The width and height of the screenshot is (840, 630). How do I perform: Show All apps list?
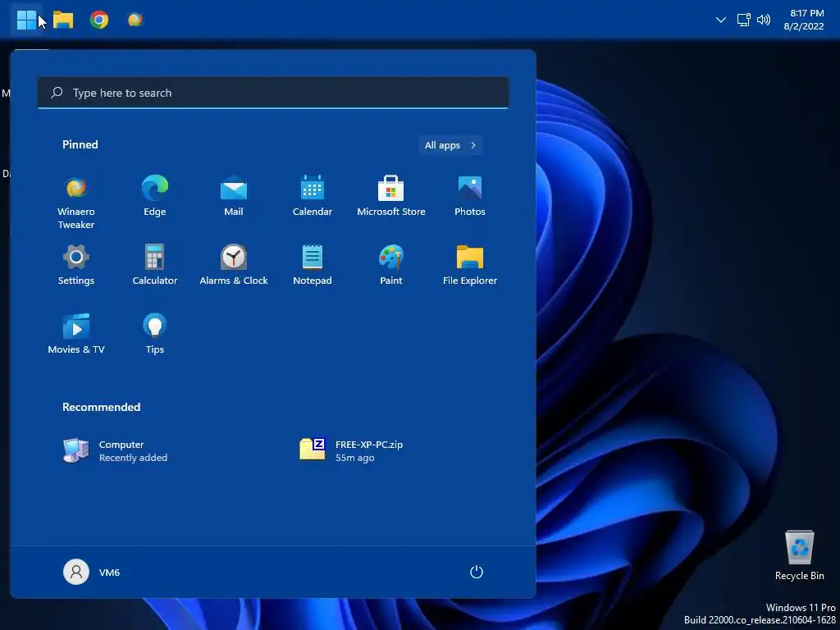450,145
